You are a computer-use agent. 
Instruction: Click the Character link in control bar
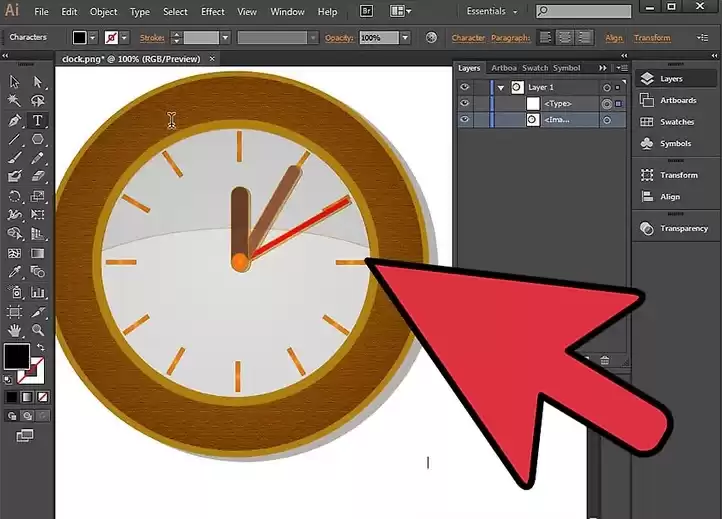(x=468, y=38)
